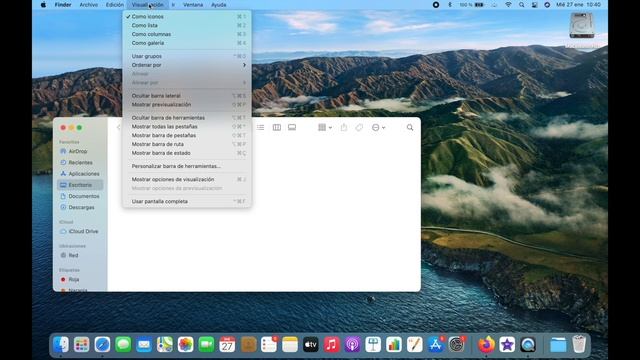Select AirDrop in Finder sidebar
Image resolution: width=640 pixels, height=360 pixels.
tap(80, 151)
